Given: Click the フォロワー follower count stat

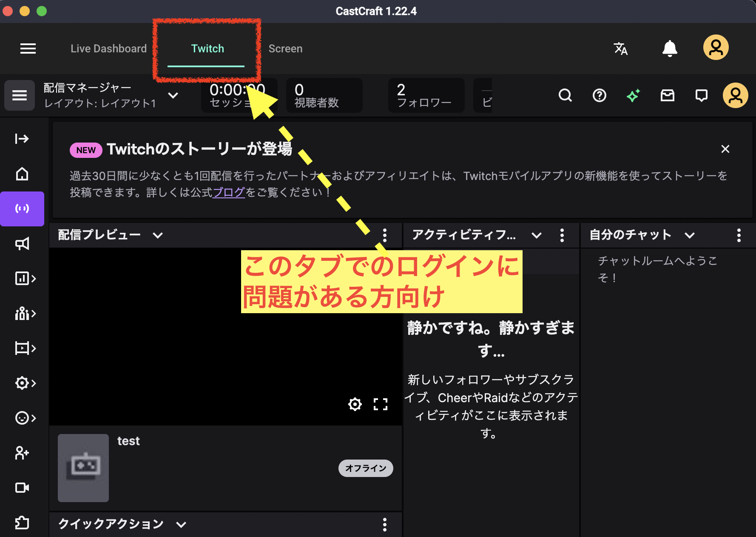Looking at the screenshot, I should pos(426,95).
